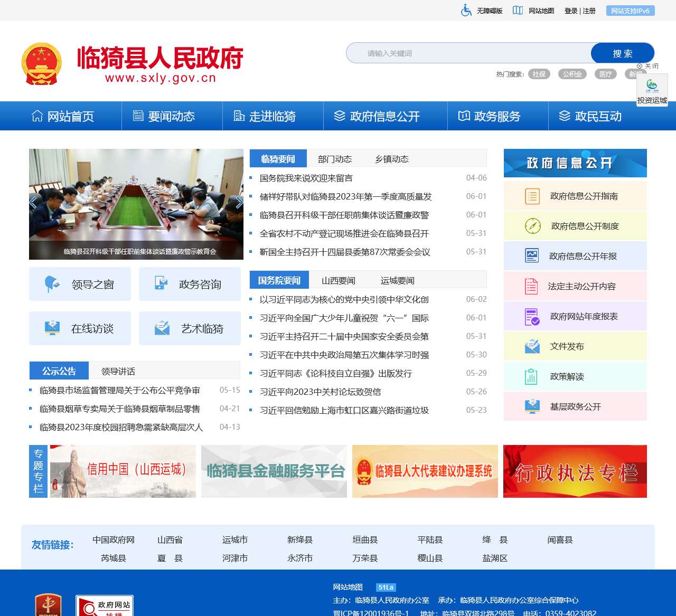The image size is (676, 616).
Task: Open the site map book icon
Action: pos(518,11)
